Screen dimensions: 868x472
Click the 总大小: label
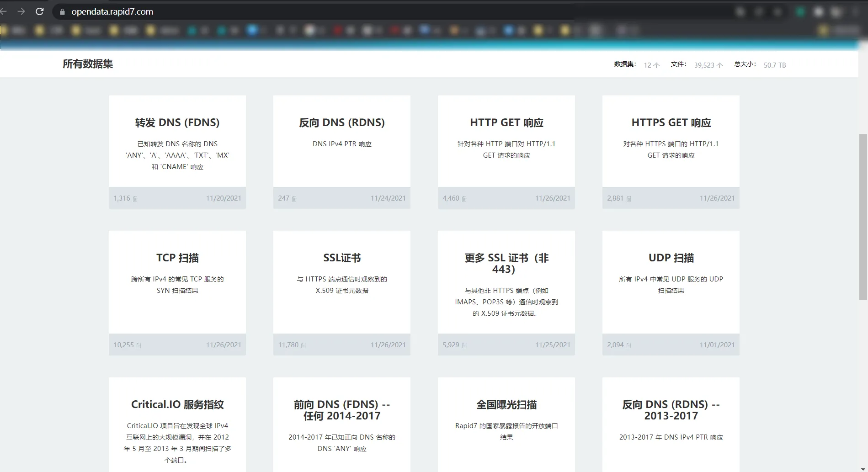[x=745, y=64]
